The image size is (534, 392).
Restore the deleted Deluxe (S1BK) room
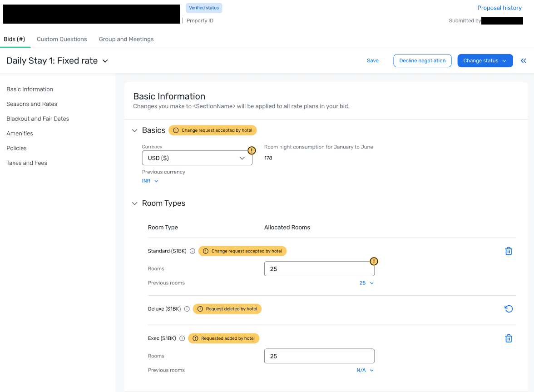click(x=509, y=309)
